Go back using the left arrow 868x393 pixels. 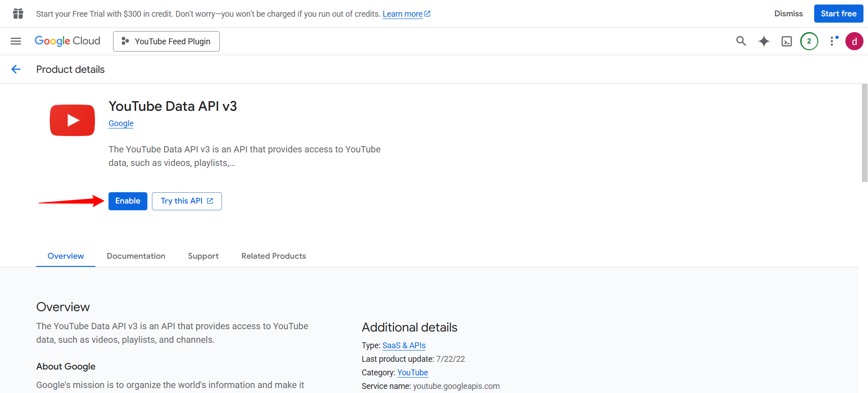click(x=16, y=69)
